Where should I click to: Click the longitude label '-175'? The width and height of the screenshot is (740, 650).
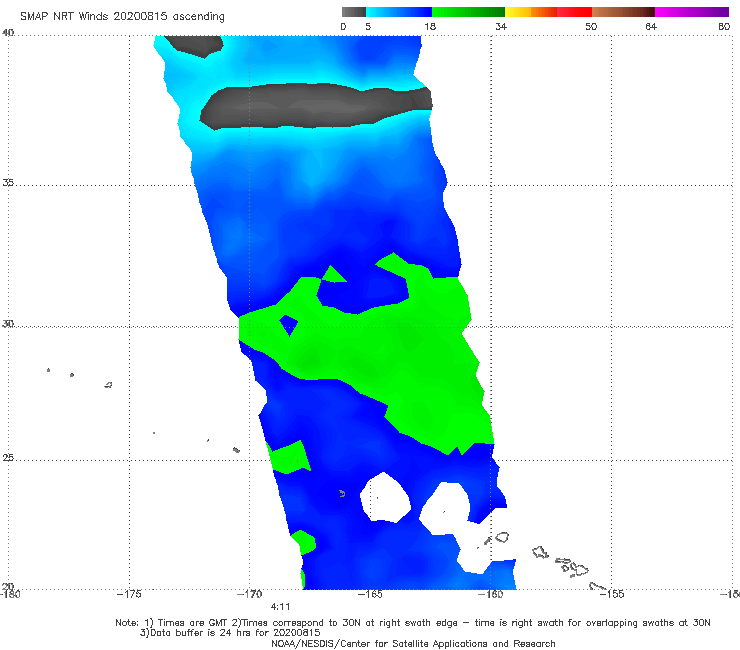pos(129,594)
